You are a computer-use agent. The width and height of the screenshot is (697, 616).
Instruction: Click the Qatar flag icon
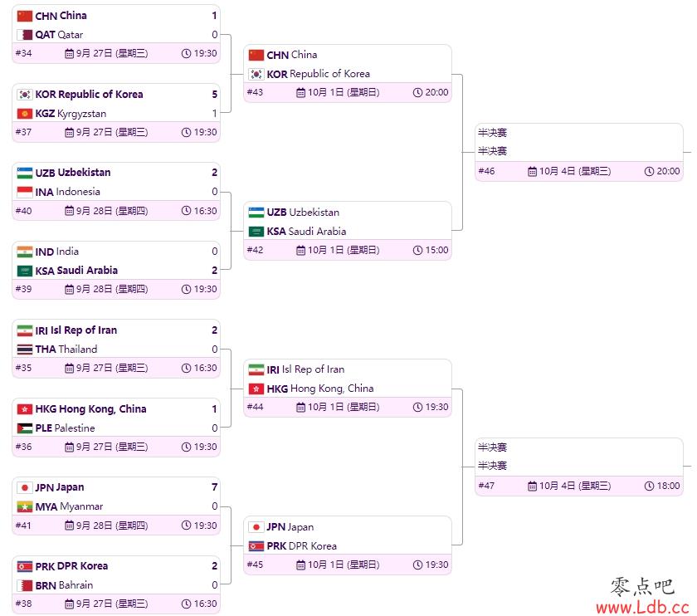point(24,35)
